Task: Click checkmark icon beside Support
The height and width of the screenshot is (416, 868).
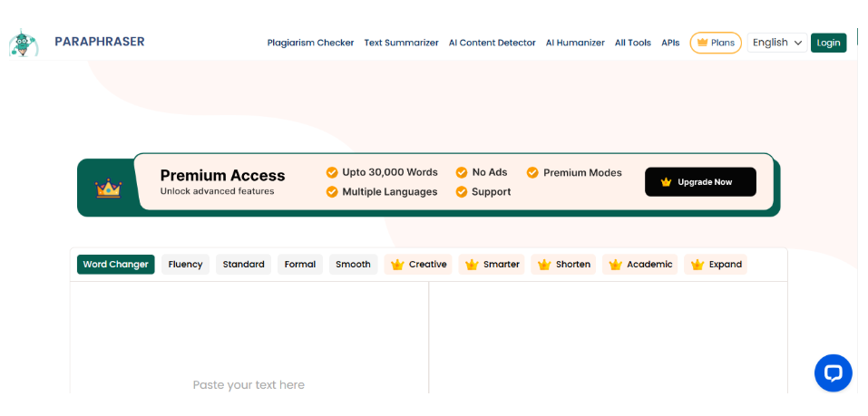Action: (x=462, y=192)
